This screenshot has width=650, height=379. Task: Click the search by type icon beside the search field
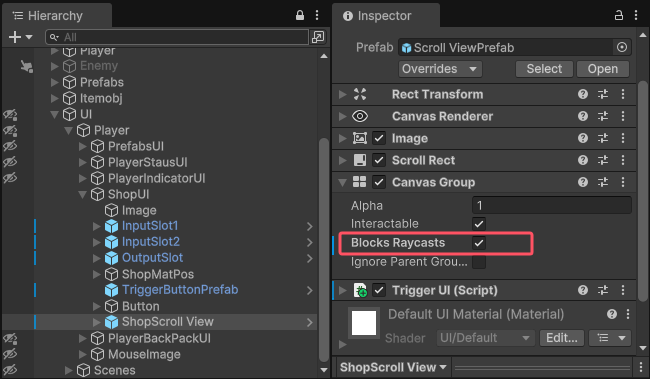318,37
